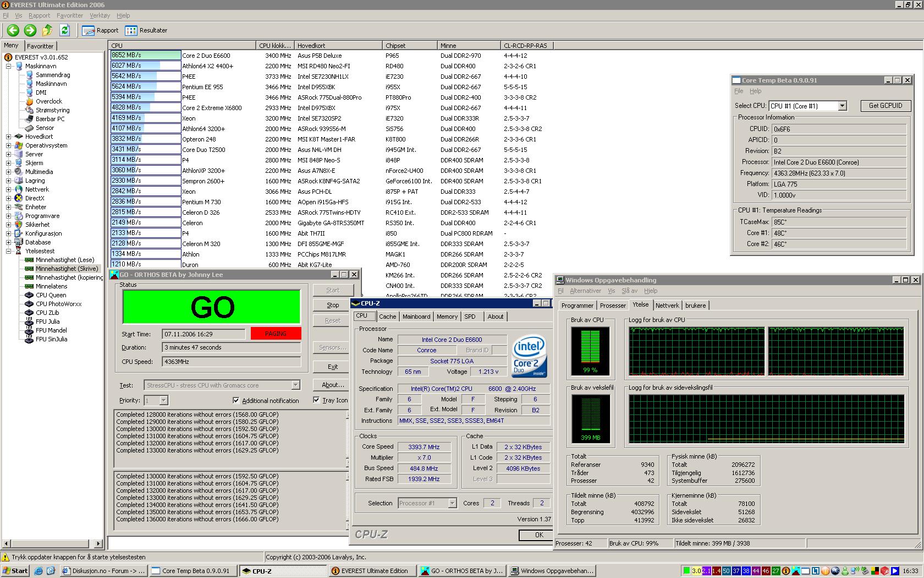Viewport: 924px width, 578px height.
Task: Open Nettverk tab in Task Manager
Action: pos(667,306)
